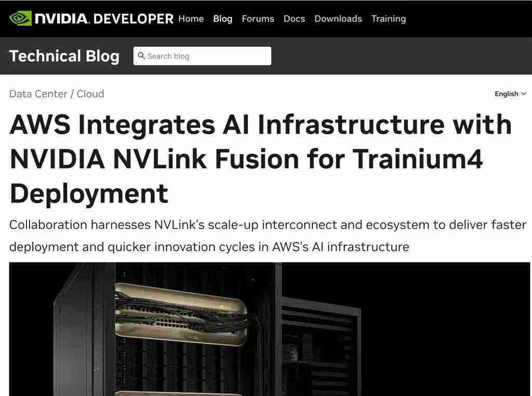
Task: Open the Forums navigation link
Action: tap(258, 19)
